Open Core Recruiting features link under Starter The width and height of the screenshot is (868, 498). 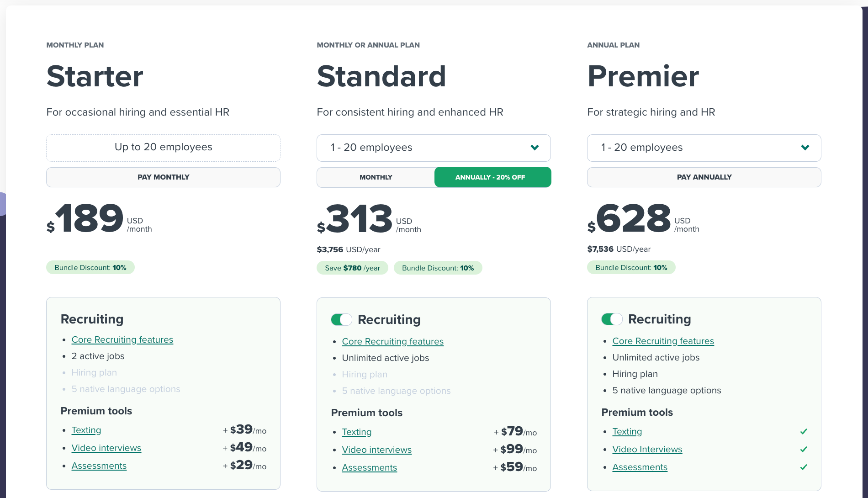[x=122, y=339]
